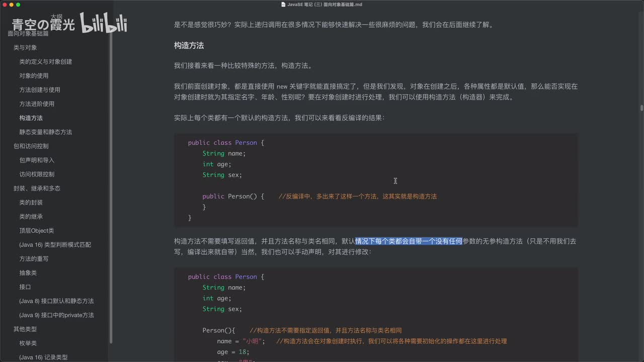
Task: Open the 大纲 outline tab in the sidebar
Action: point(56,16)
